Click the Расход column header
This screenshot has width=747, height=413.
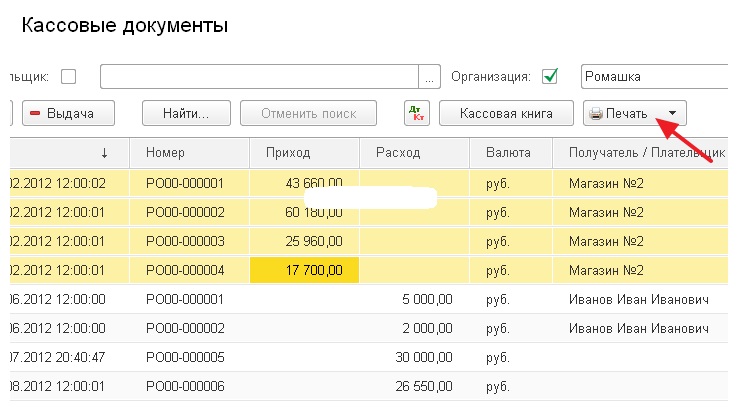click(414, 153)
